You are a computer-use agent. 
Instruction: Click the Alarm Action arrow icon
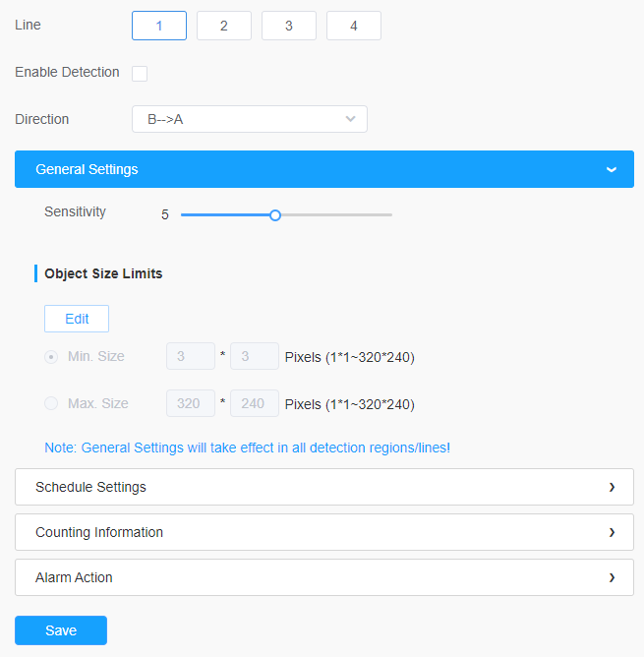click(612, 577)
